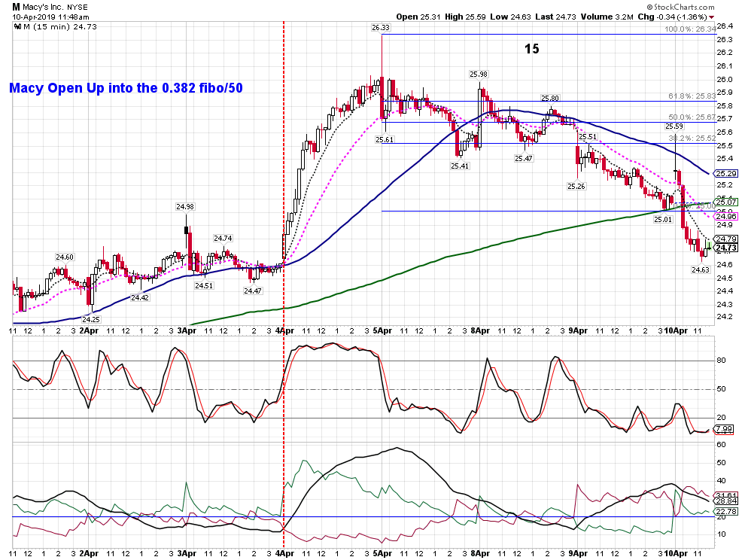Select the Macy's Inc. NYSE chart title

(x=50, y=7)
